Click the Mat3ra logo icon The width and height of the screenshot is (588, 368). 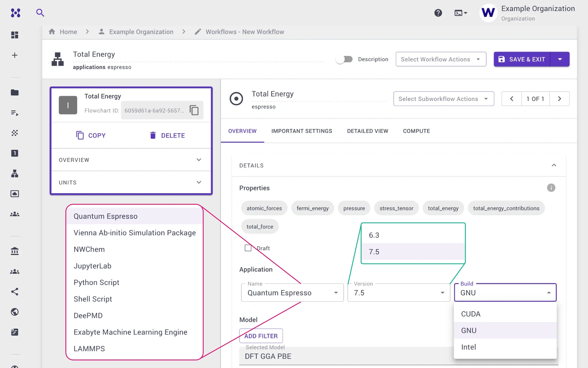[x=15, y=13]
